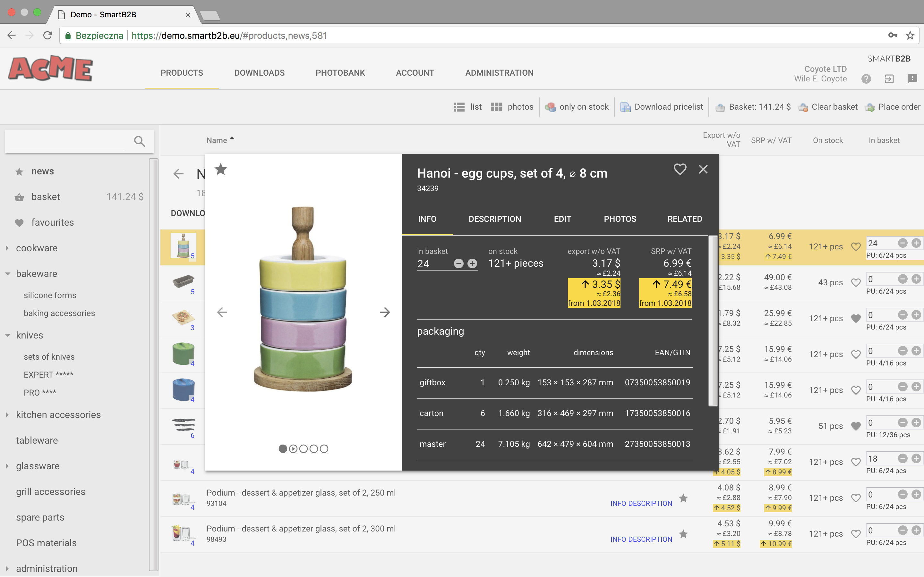The image size is (924, 577).
Task: Select the second photo indicator dot
Action: pyautogui.click(x=293, y=449)
